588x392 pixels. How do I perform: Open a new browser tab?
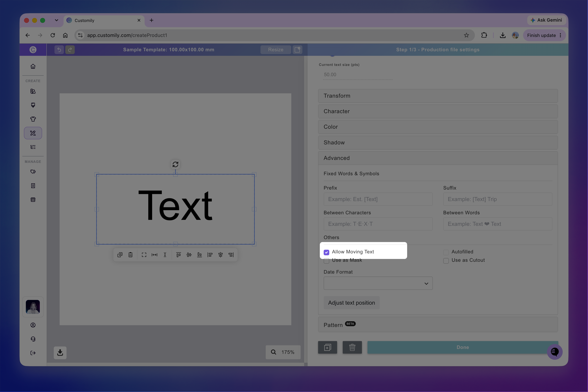click(151, 20)
